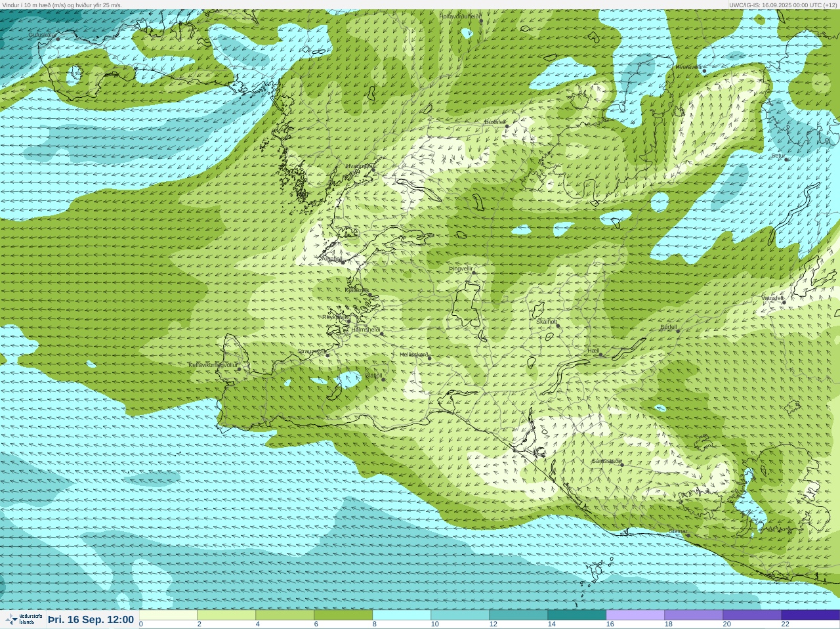Select the 6–8 m/s dark green legend swatch

coord(343,615)
